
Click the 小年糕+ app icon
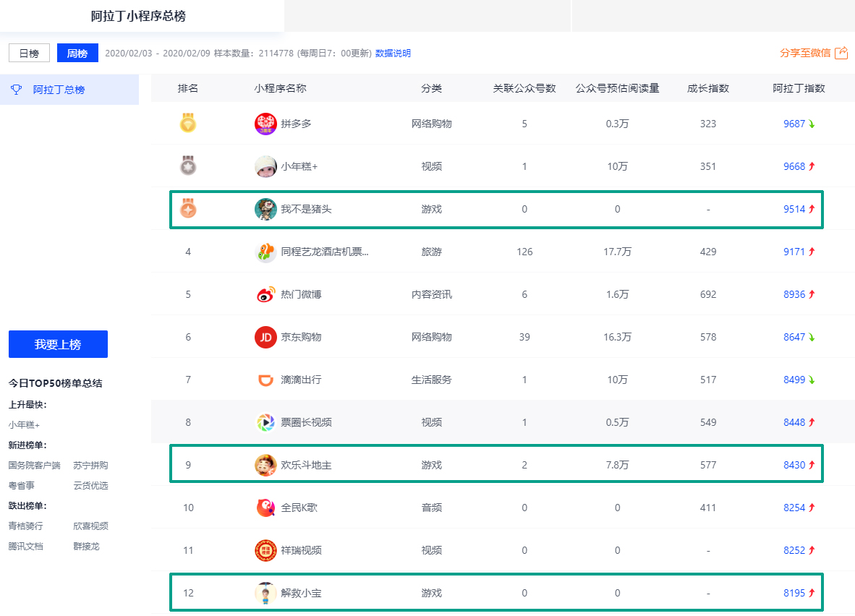pos(265,166)
